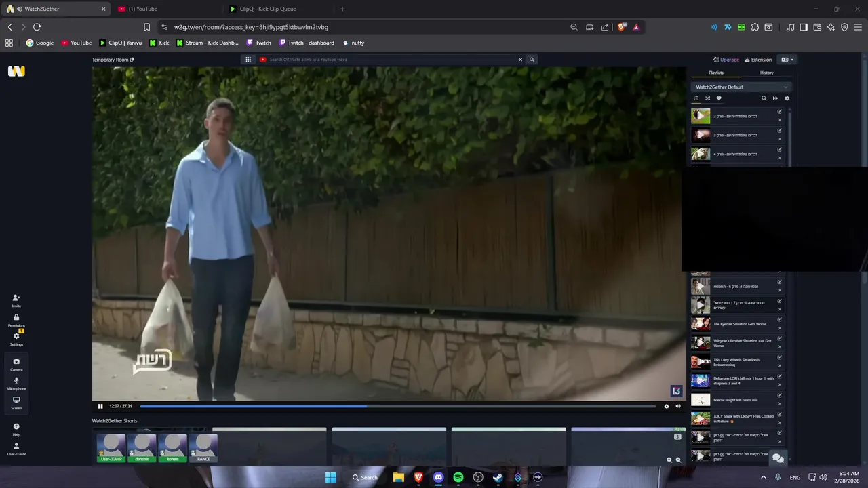
Task: Open Spotify from the taskbar
Action: [x=458, y=477]
